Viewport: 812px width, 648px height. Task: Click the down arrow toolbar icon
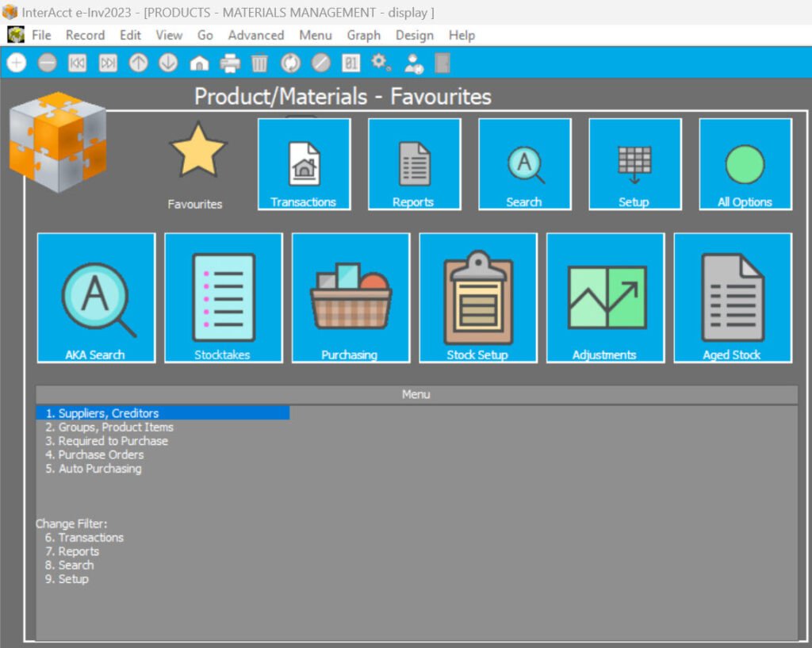pyautogui.click(x=168, y=63)
